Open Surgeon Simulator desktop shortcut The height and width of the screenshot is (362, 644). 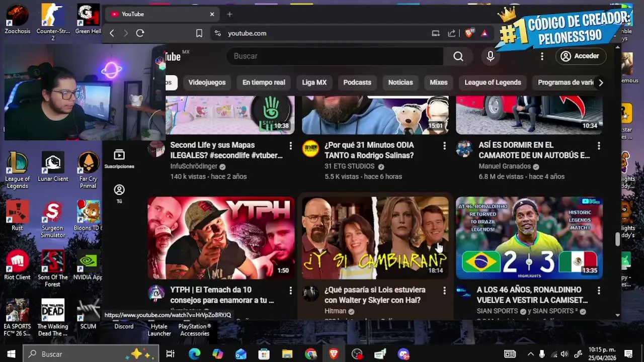click(x=53, y=220)
